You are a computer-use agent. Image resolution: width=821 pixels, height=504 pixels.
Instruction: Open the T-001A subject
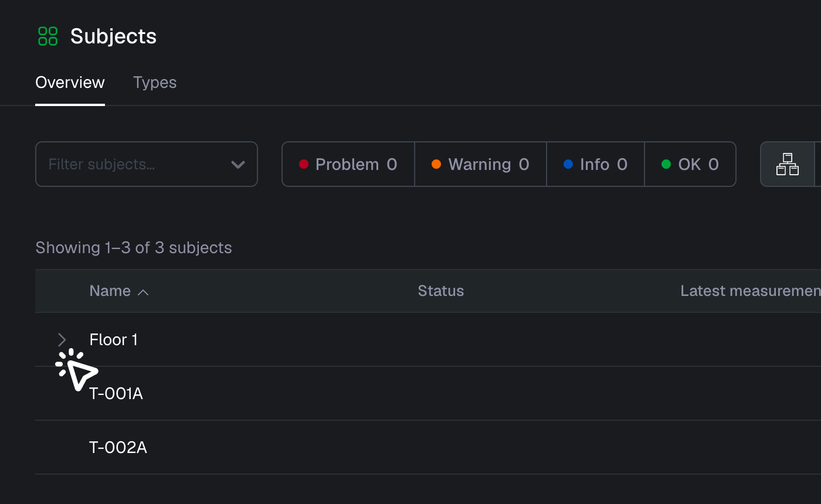coord(116,394)
